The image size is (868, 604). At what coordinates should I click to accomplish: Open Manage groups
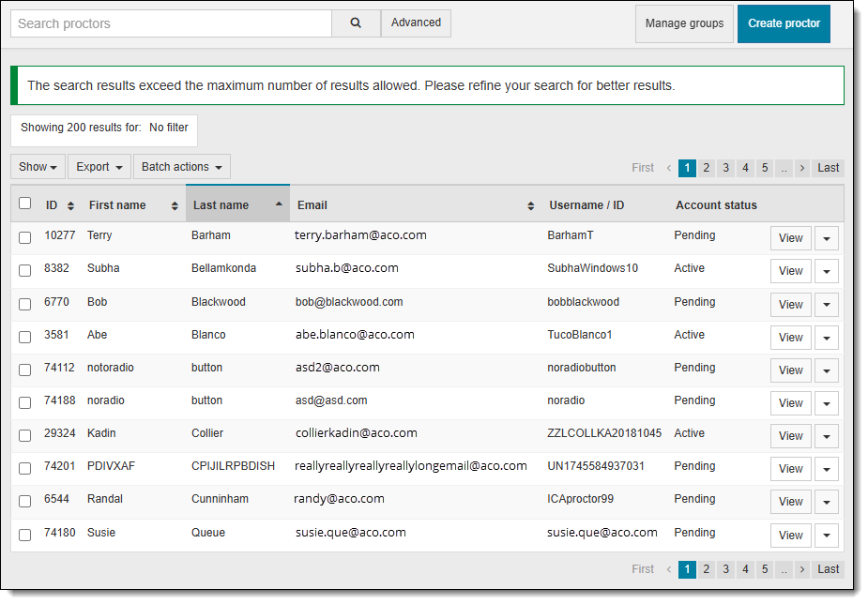click(684, 23)
